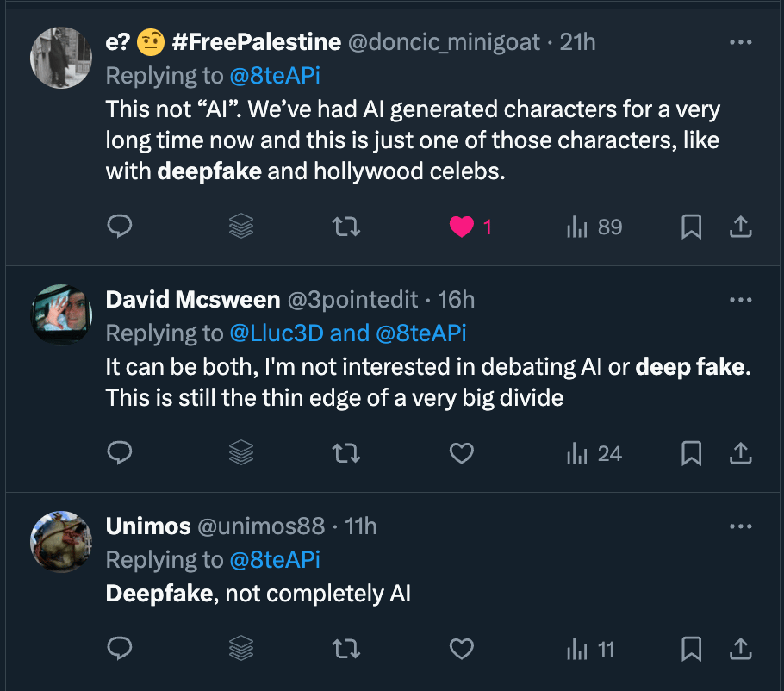View analytics showing 89 views
Viewport: 784px width, 691px height.
[x=594, y=227]
